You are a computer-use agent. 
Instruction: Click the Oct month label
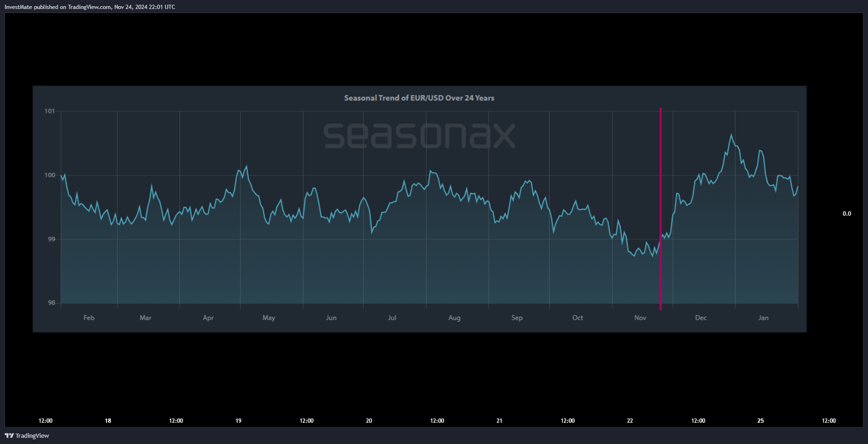click(x=578, y=318)
